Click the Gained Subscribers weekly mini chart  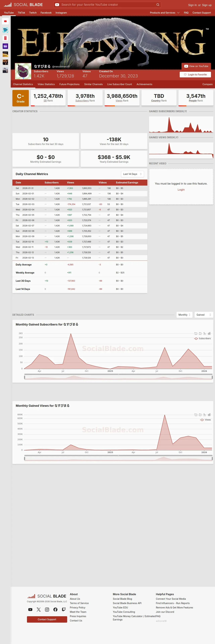[x=181, y=124]
